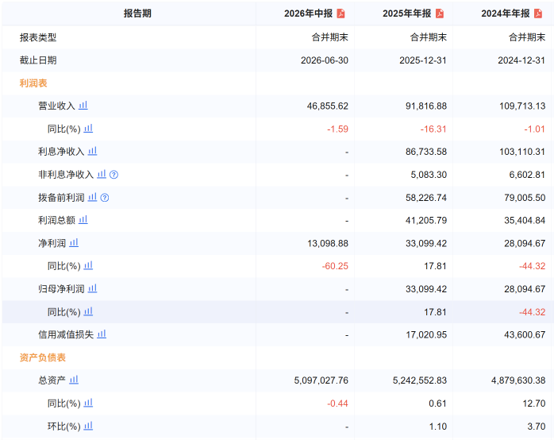Open help icon for 拨备前利润
This screenshot has width=554, height=440.
click(x=105, y=198)
